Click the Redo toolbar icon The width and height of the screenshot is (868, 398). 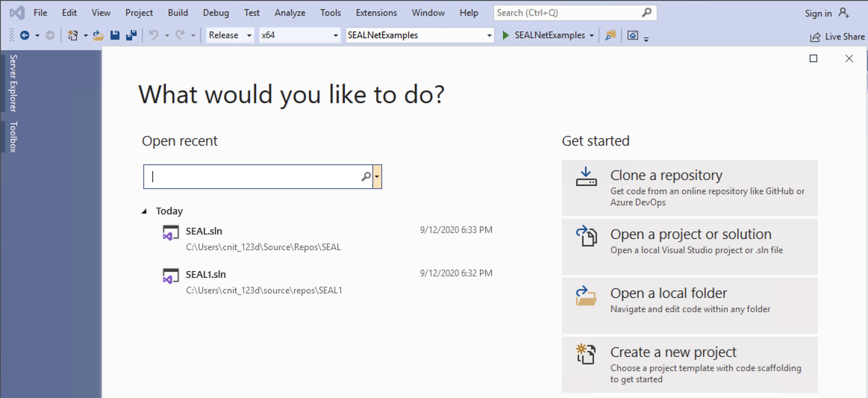coord(180,35)
